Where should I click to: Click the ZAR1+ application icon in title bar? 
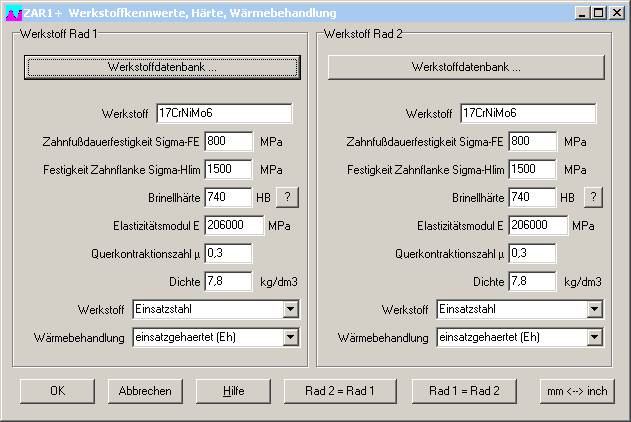12,13
